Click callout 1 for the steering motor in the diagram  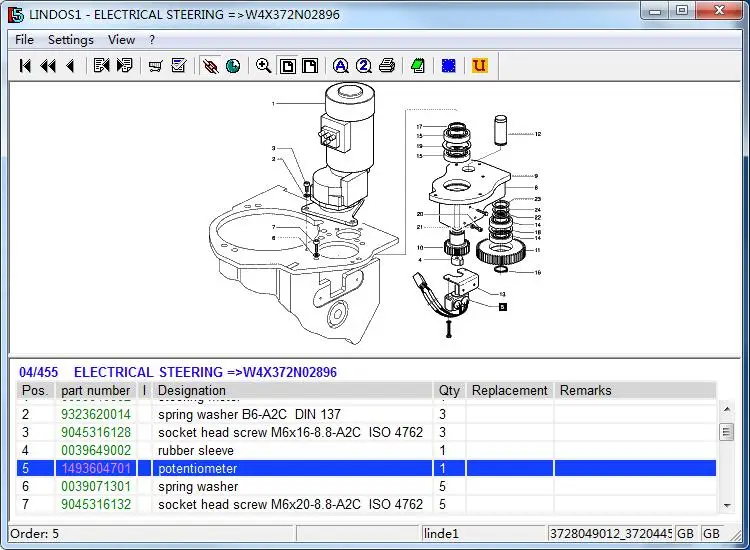pyautogui.click(x=273, y=103)
